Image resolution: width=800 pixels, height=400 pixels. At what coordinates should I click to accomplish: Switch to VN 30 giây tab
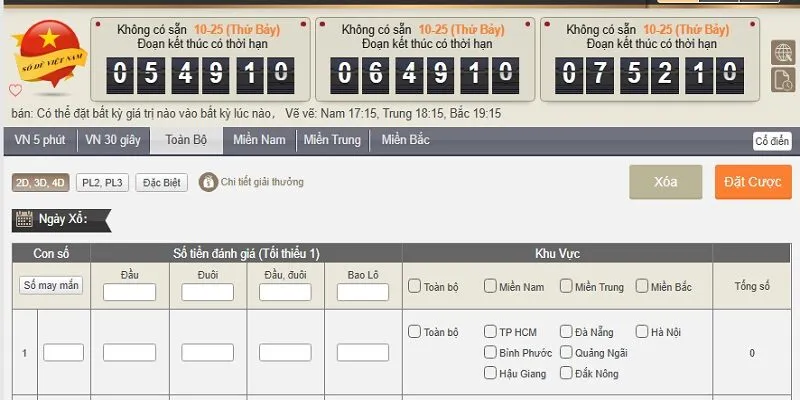(x=113, y=140)
